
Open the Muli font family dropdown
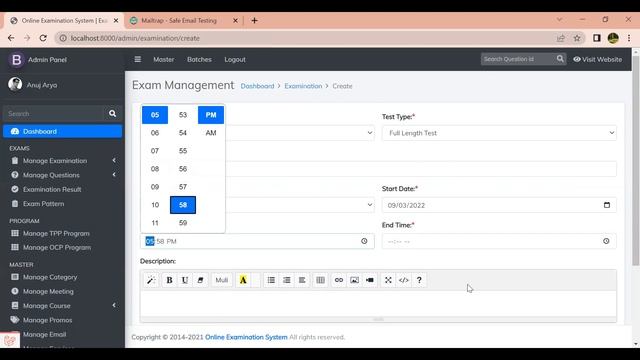[x=222, y=280]
